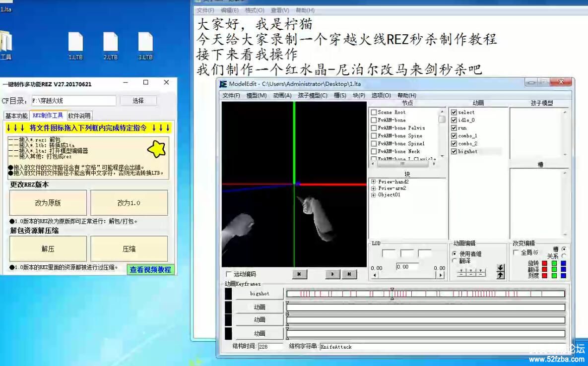Expand the Fview-arm2 tree node

point(373,188)
